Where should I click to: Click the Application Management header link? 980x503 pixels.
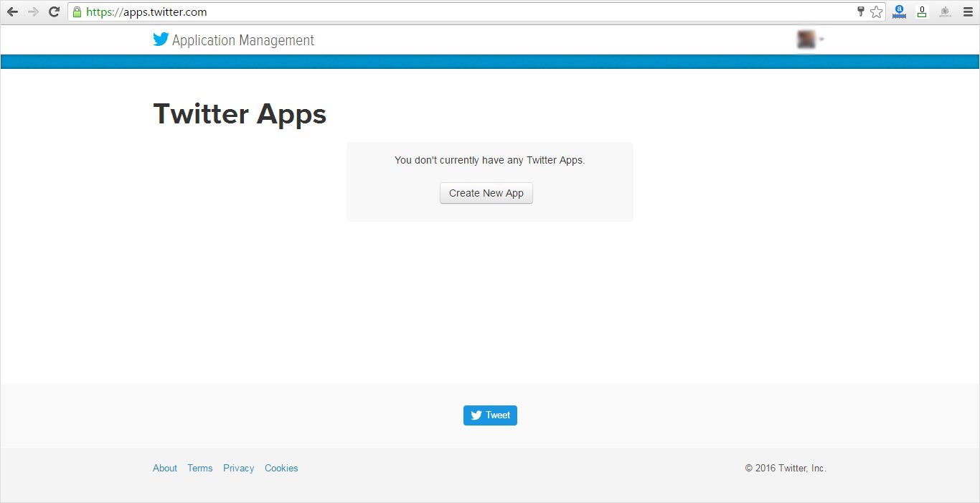coord(243,40)
